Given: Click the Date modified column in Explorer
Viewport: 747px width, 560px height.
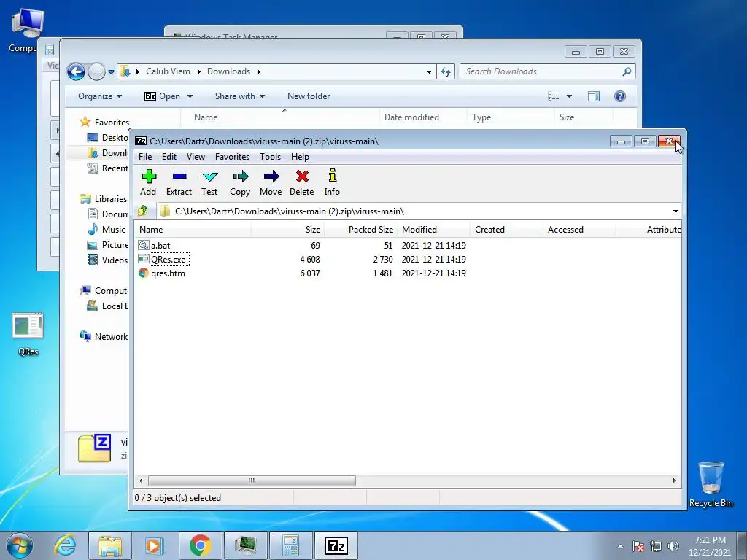Looking at the screenshot, I should point(423,117).
